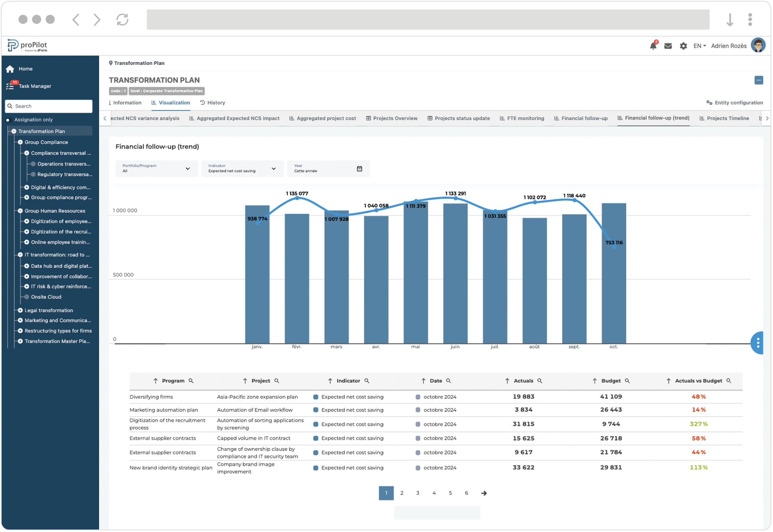Collapse the Group Compliance tree node
773x532 pixels.
pyautogui.click(x=20, y=142)
